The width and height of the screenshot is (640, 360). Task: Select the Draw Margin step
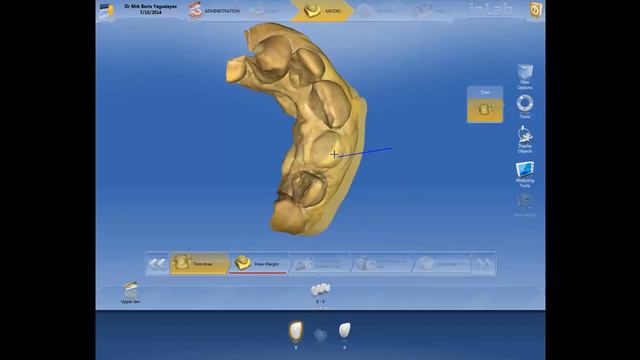tap(259, 264)
